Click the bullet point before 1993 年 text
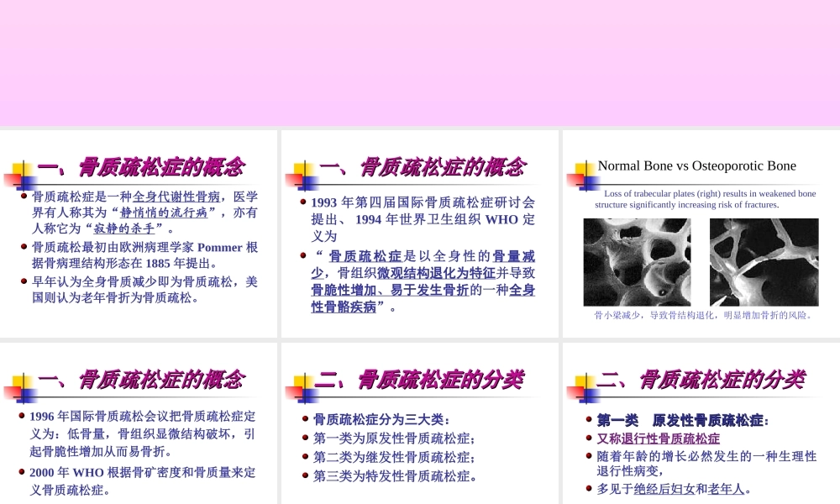Image resolution: width=840 pixels, height=504 pixels. (x=304, y=203)
